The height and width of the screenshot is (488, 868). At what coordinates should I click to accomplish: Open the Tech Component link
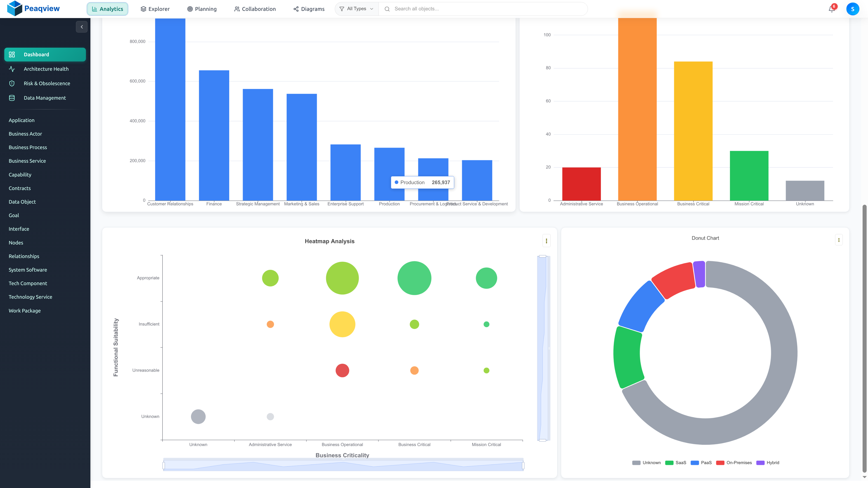point(28,283)
